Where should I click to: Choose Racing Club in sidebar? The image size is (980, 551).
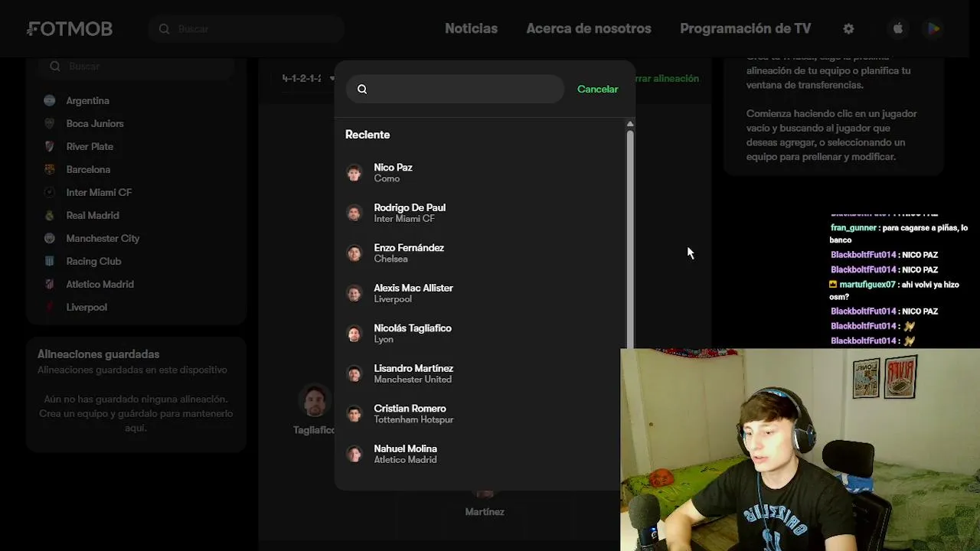pos(93,261)
